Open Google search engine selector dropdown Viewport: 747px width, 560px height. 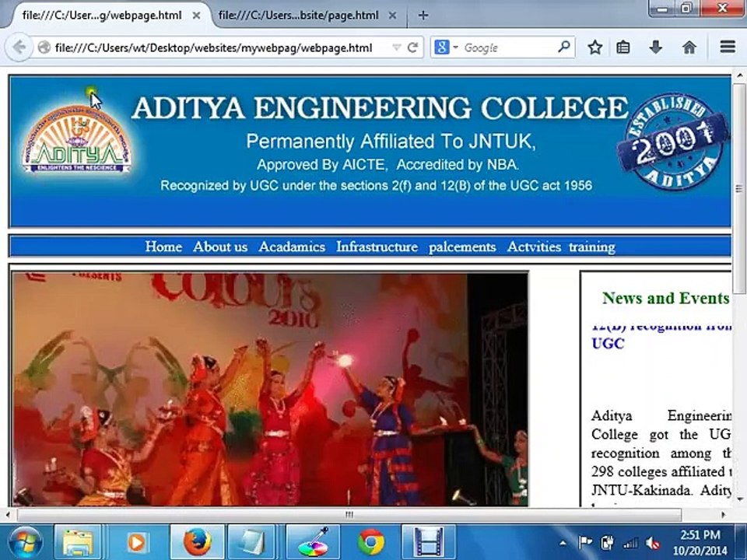tap(447, 47)
